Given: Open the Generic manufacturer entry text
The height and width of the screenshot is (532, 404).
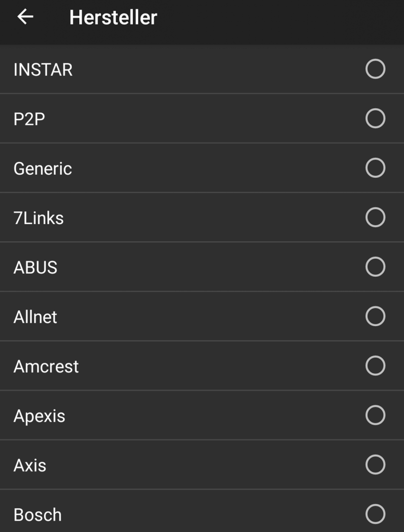Looking at the screenshot, I should [x=43, y=168].
